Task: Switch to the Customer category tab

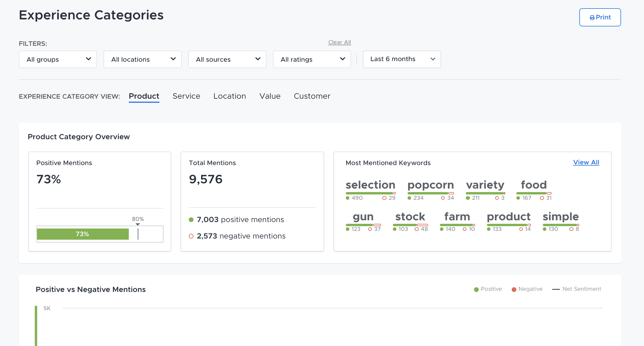Action: [312, 96]
